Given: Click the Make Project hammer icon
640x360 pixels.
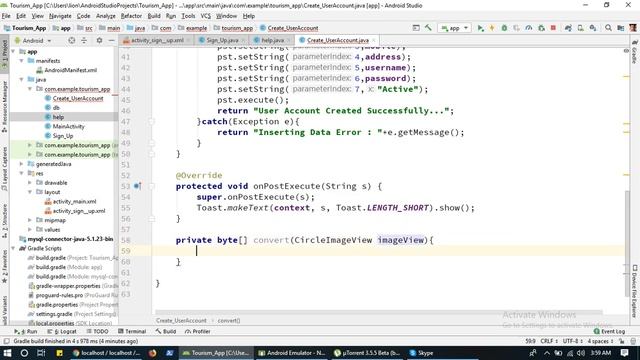Looking at the screenshot, I should (428, 28).
